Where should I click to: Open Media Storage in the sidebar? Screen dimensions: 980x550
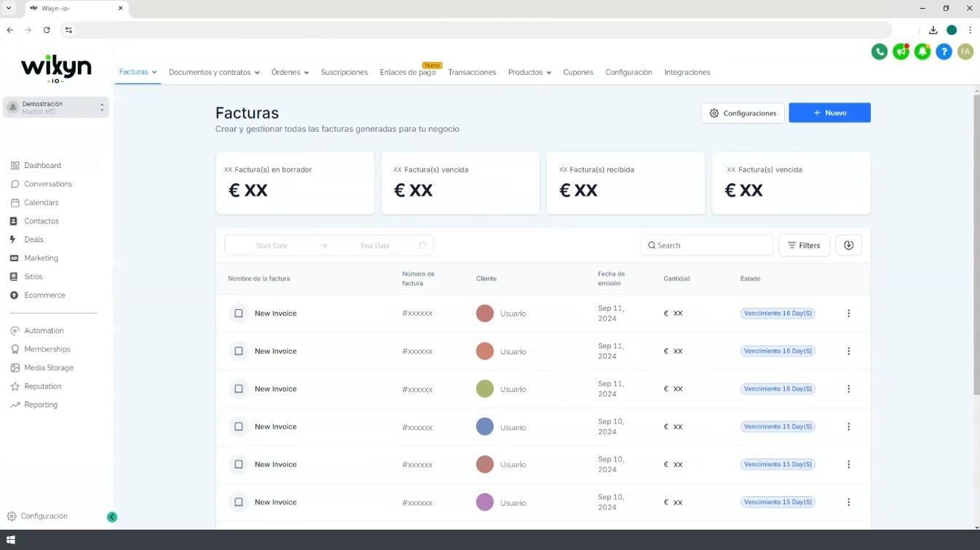coord(49,368)
